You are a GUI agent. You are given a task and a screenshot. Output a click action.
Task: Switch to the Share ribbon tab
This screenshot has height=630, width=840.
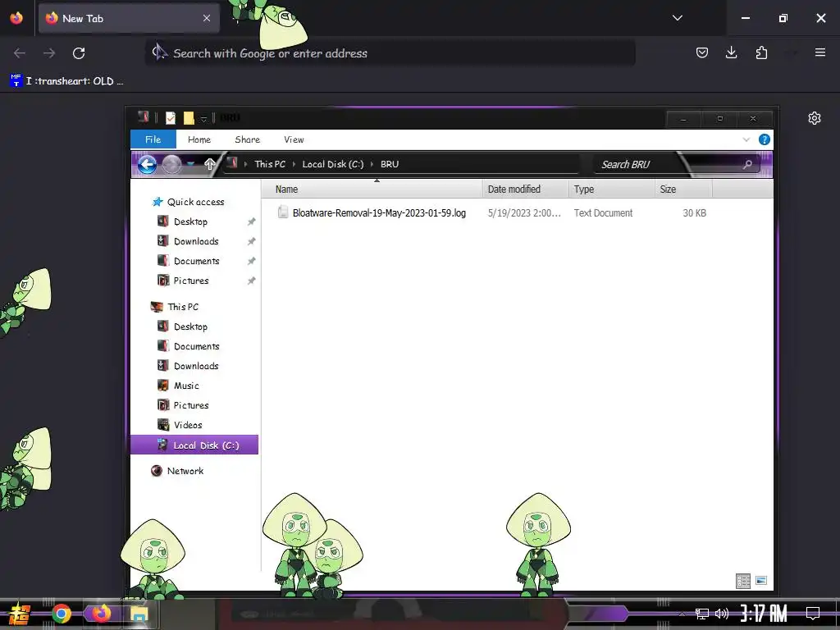(x=247, y=139)
